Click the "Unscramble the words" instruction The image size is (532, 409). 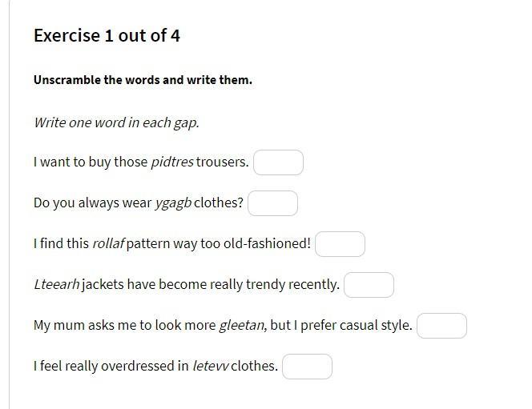point(143,80)
